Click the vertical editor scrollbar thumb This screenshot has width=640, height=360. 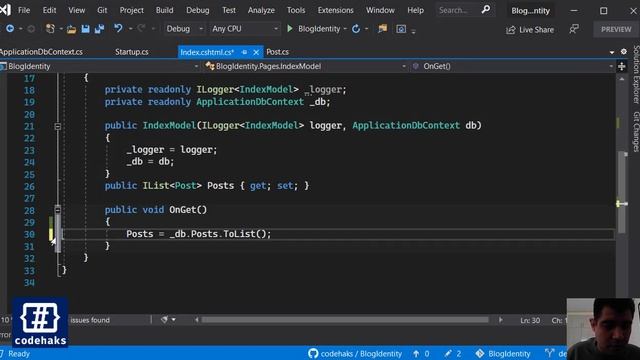[x=622, y=192]
